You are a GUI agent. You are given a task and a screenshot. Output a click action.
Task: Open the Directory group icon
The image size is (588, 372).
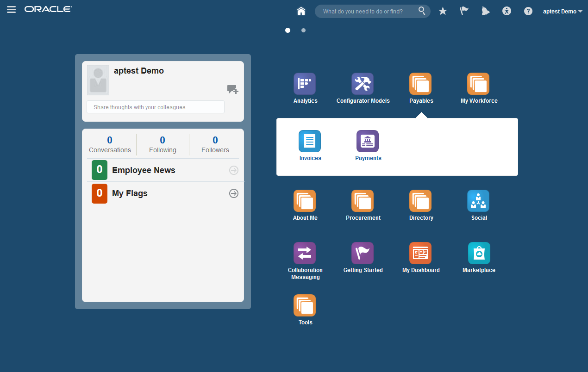(x=420, y=201)
